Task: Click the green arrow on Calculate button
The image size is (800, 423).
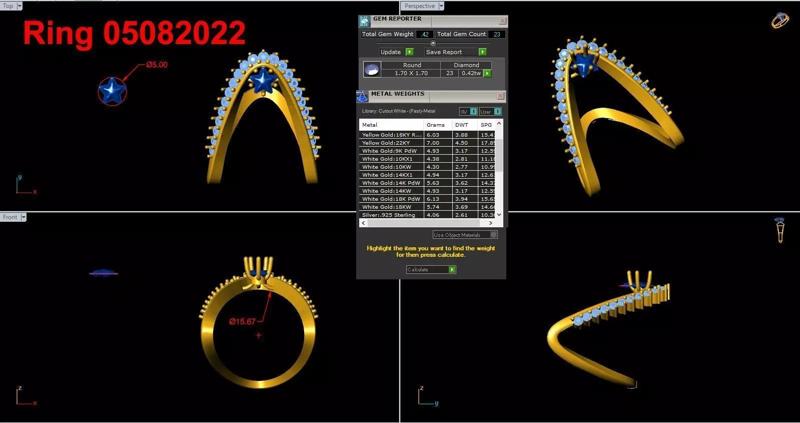Action: (x=452, y=269)
